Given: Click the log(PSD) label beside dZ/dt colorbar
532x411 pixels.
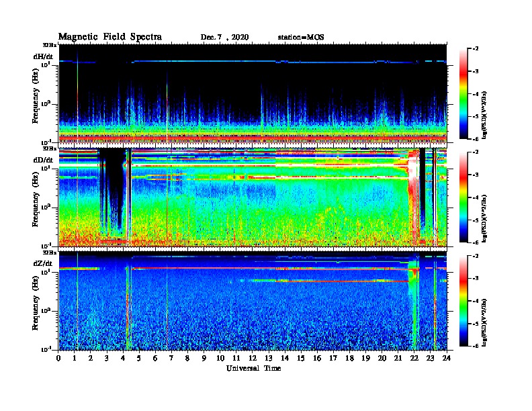Looking at the screenshot, I should pyautogui.click(x=485, y=322).
